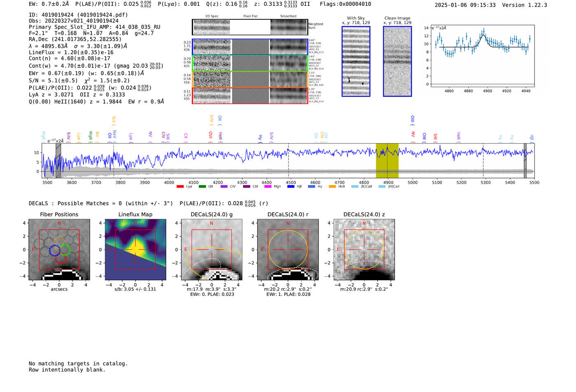Screen dimensions: 576x392
Task: Click Cont(n) = 4.60(±0.08)e-17
Action: (x=70, y=58)
